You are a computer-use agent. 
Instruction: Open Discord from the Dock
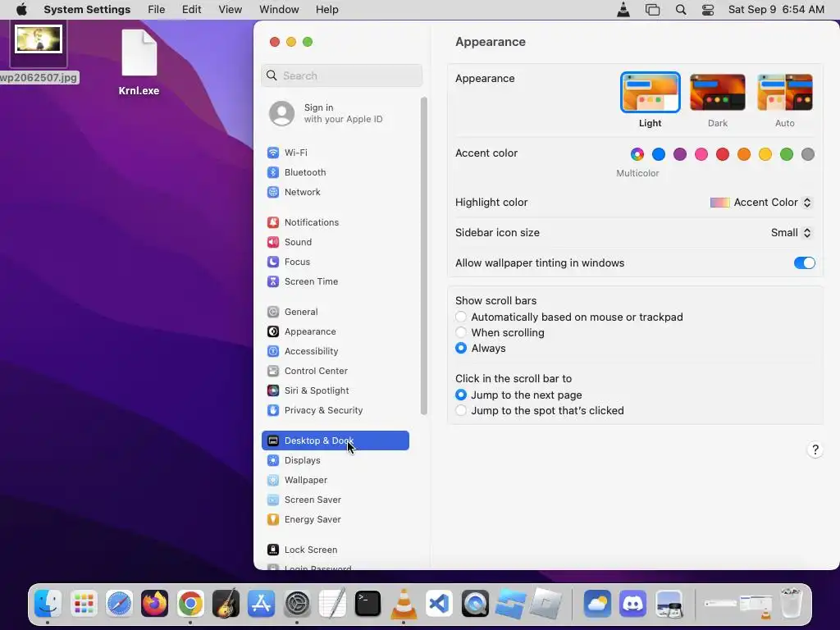tap(632, 604)
